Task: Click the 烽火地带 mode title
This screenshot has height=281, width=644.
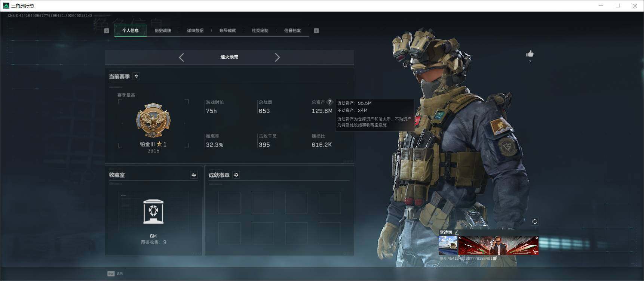Action: pos(229,57)
